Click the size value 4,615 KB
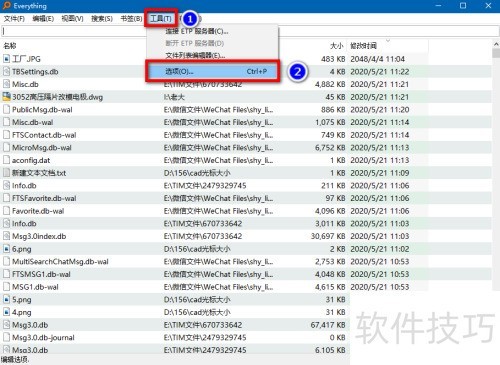 pyautogui.click(x=330, y=287)
